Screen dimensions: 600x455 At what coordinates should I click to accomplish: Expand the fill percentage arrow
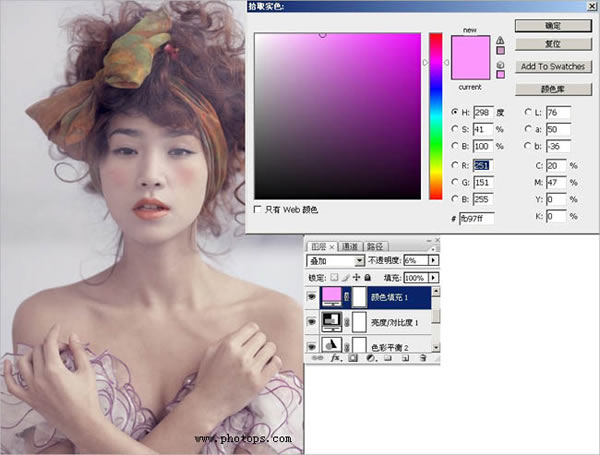432,277
